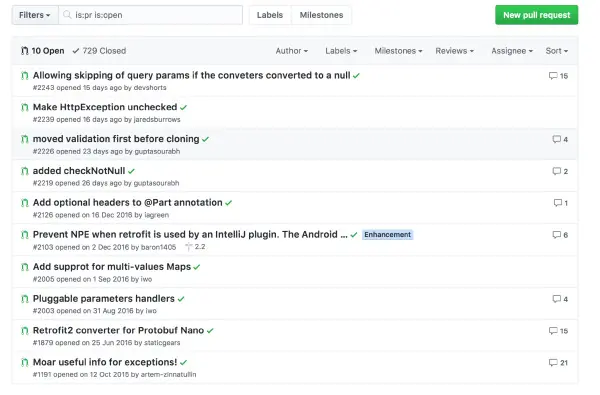Screen dimensions: 600x395
Task: Open 'Retrofit2 converter for Protobuf Nano' PR
Action: click(118, 330)
